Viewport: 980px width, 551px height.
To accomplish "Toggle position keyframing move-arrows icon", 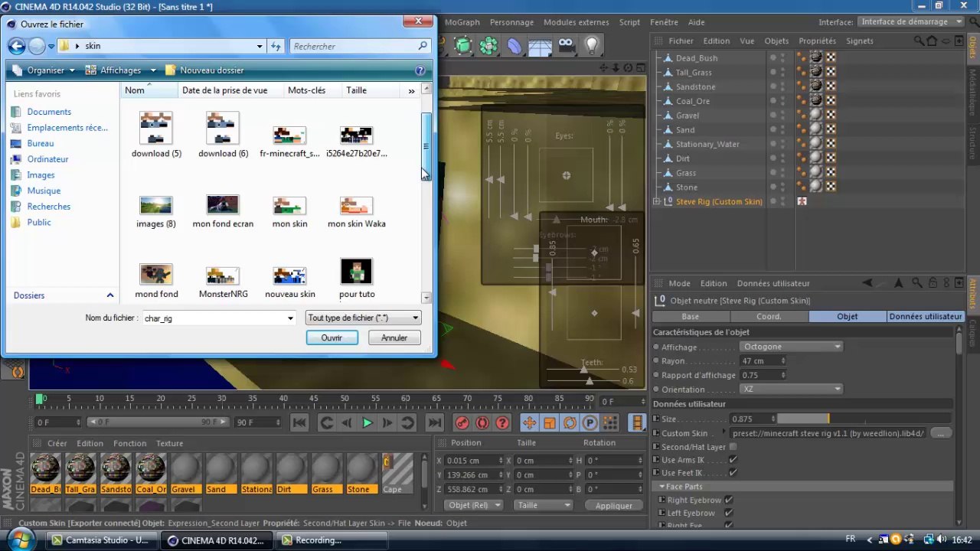I will (x=529, y=422).
